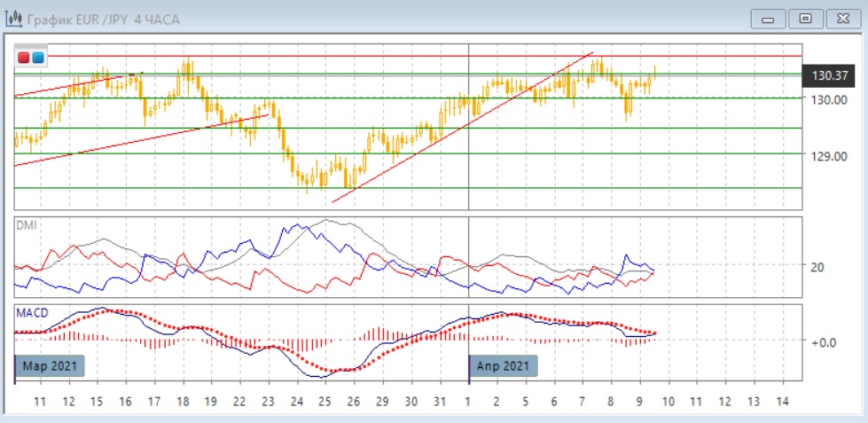Click date 25 on the time axis
This screenshot has width=868, height=423.
324,402
